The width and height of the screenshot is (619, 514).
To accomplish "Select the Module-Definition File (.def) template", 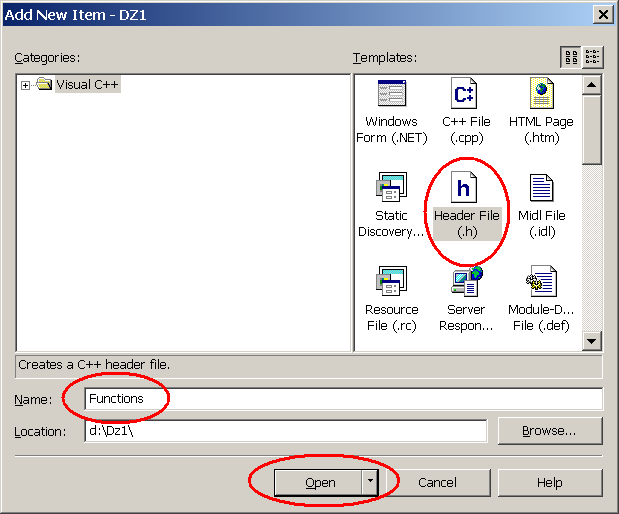I will pyautogui.click(x=541, y=299).
